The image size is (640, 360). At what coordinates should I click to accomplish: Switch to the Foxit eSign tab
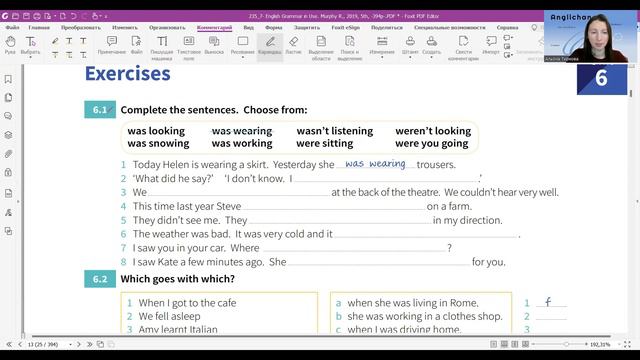(x=345, y=27)
